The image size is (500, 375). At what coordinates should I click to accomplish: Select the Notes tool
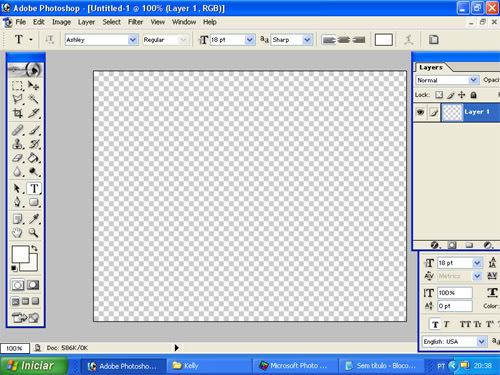(x=18, y=219)
